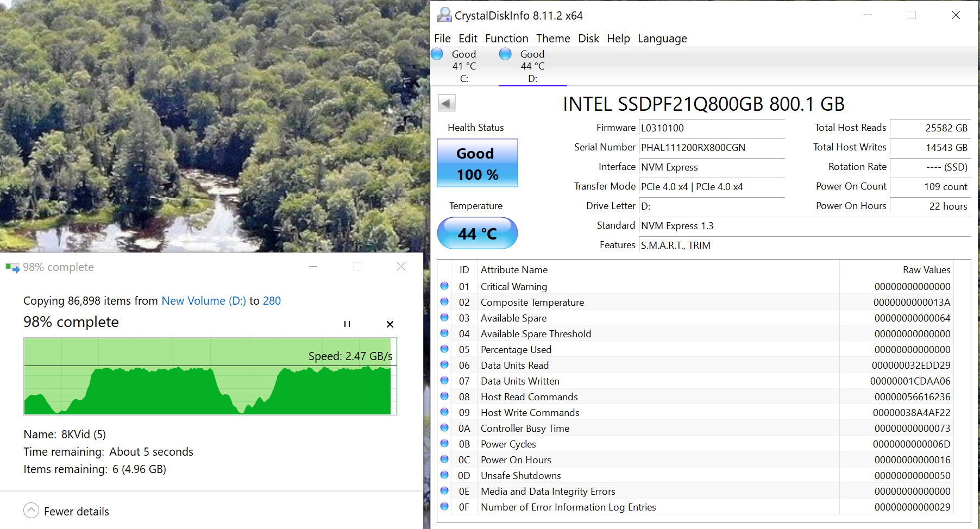Cancel the file copy with X

click(x=390, y=324)
